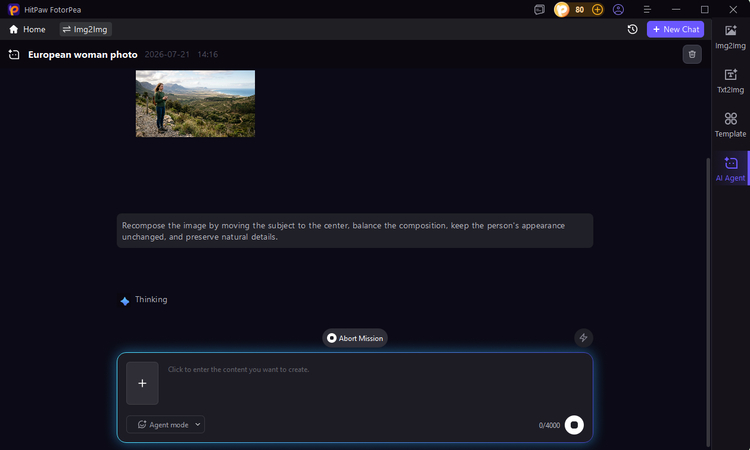Image resolution: width=750 pixels, height=450 pixels.
Task: Open the user account profile icon
Action: pos(618,10)
